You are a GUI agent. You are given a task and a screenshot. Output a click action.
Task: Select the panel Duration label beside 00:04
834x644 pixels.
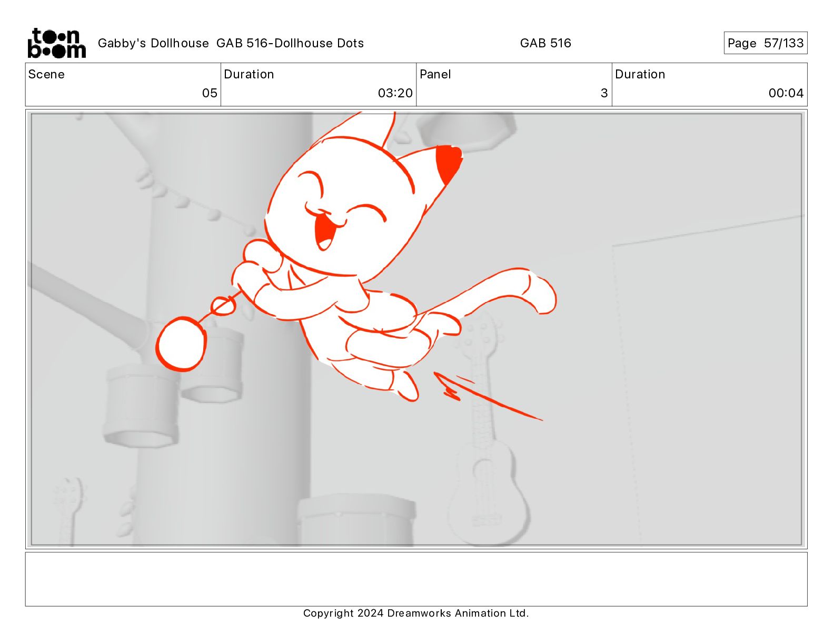click(640, 74)
